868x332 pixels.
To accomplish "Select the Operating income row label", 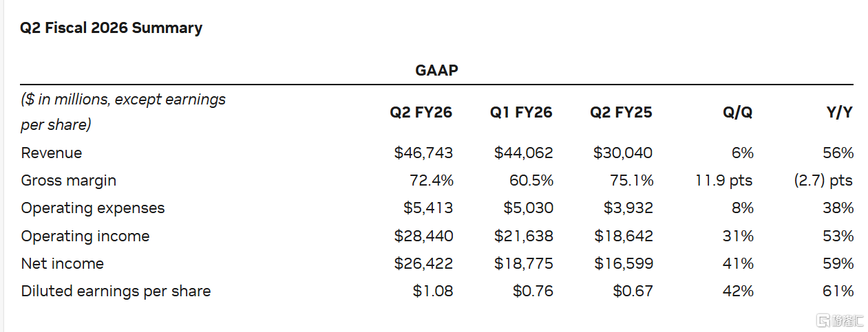I will pyautogui.click(x=85, y=236).
